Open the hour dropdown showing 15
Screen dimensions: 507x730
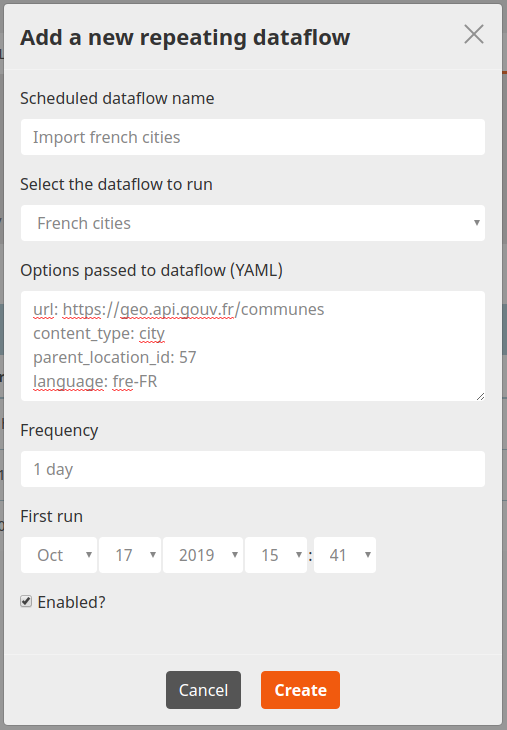[276, 555]
